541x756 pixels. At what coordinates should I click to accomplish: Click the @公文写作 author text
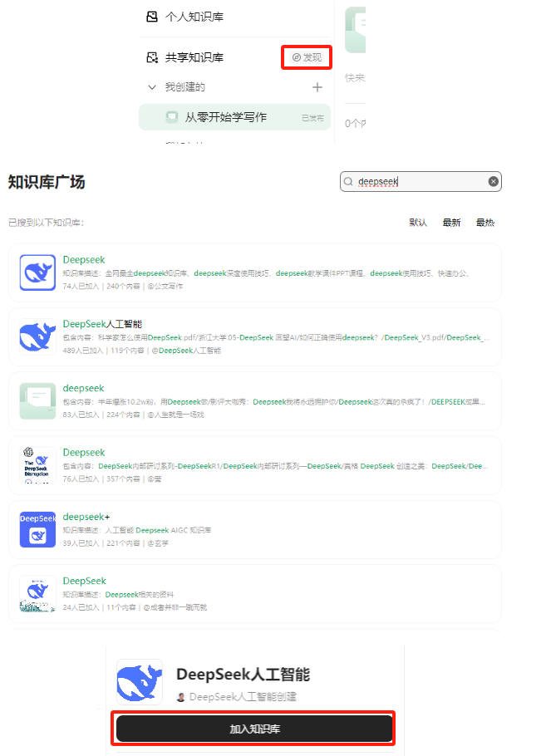(x=165, y=287)
